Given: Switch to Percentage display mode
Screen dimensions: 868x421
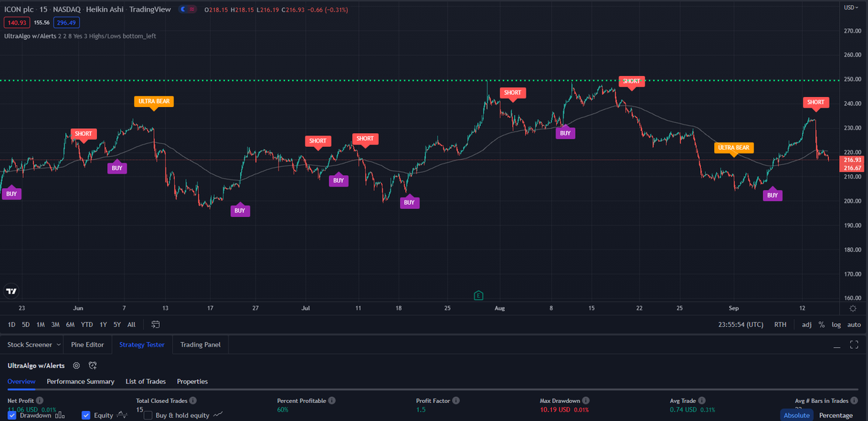Looking at the screenshot, I should [x=835, y=415].
